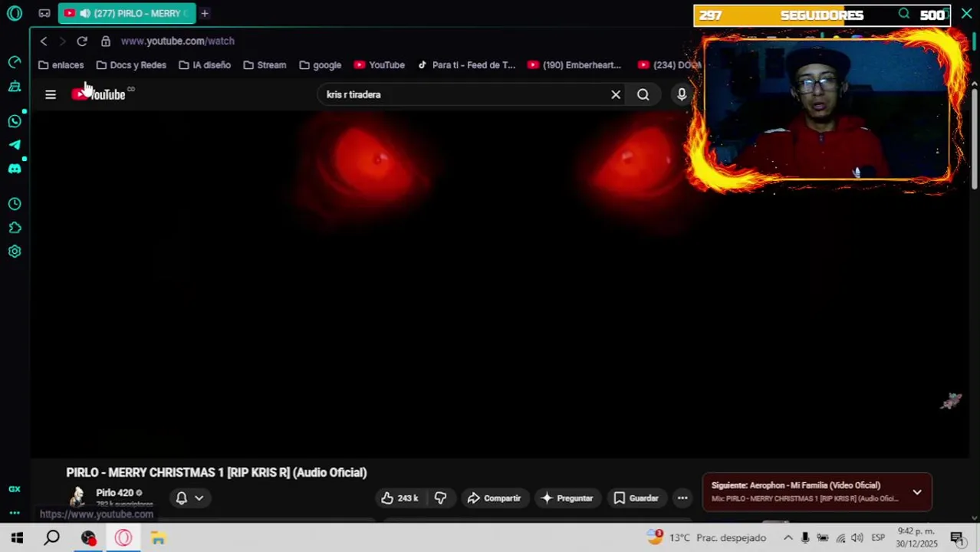Clear the YouTube search text
Image resolution: width=980 pixels, height=552 pixels.
click(x=616, y=94)
